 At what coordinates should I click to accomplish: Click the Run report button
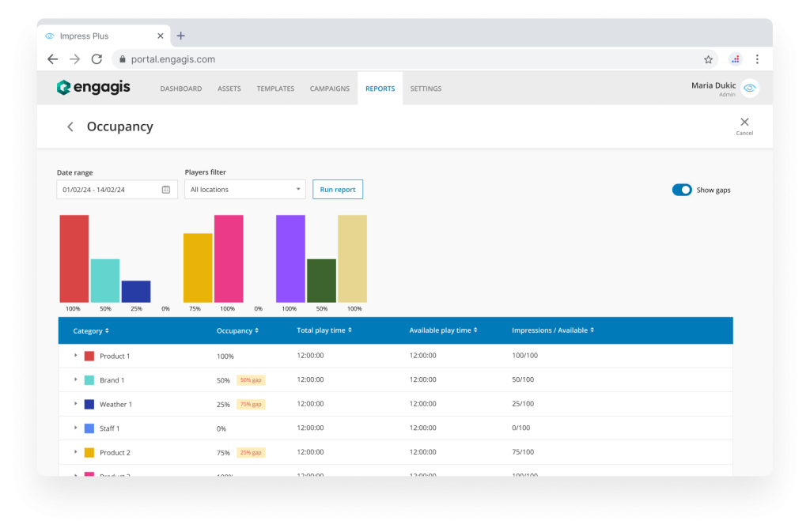coord(338,190)
